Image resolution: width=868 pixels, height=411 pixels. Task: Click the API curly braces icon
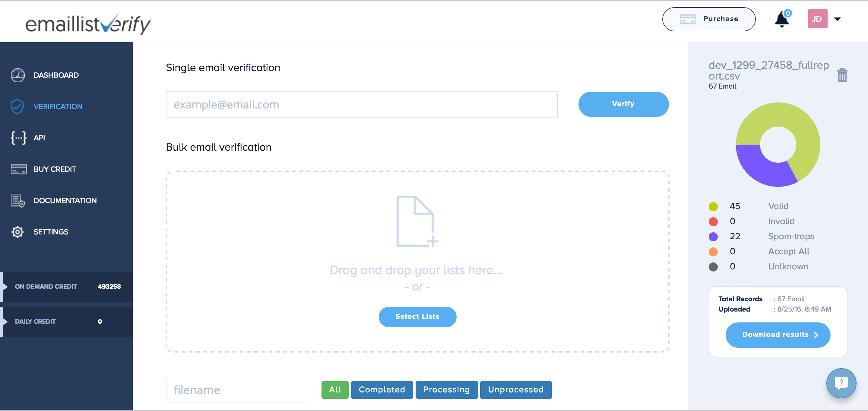(18, 138)
